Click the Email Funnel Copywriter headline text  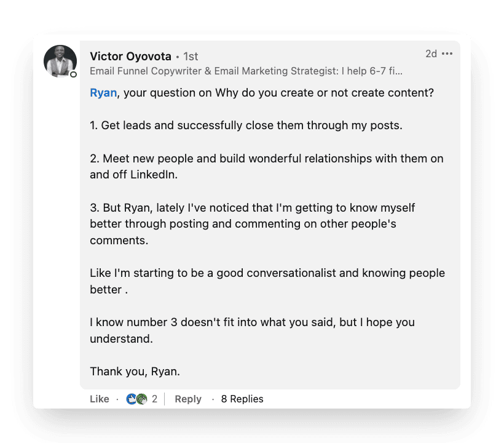pyautogui.click(x=246, y=71)
